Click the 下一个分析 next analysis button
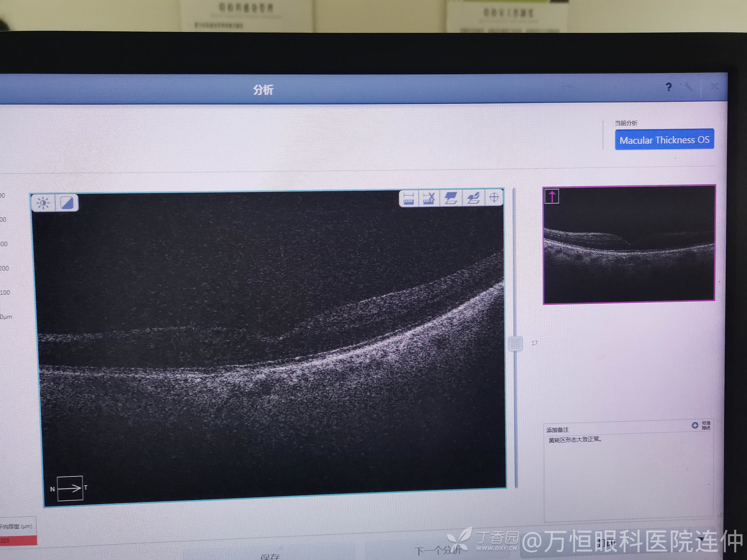 point(438,551)
